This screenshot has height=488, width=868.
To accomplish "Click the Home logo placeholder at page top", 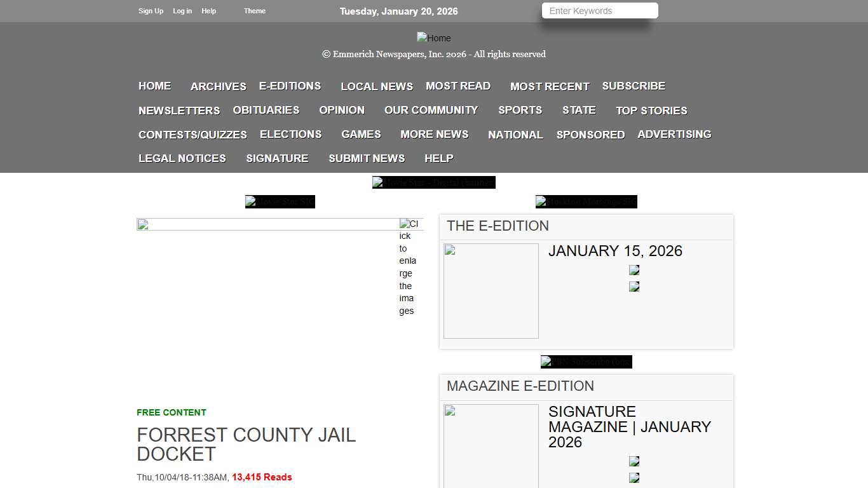I will pyautogui.click(x=433, y=38).
